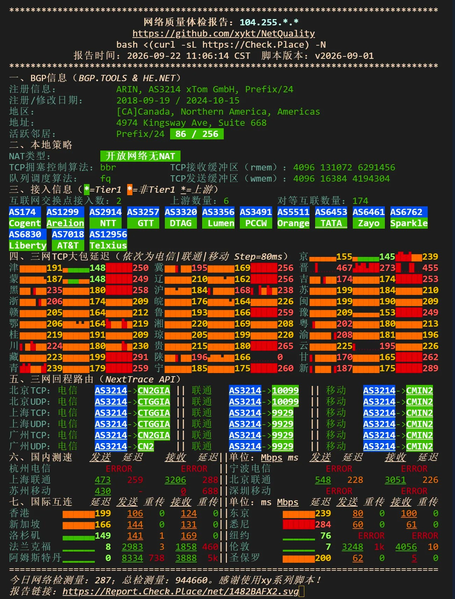The width and height of the screenshot is (455, 599).
Task: Click the report time 2026-09-22 11:06:14 CST
Action: point(188,56)
